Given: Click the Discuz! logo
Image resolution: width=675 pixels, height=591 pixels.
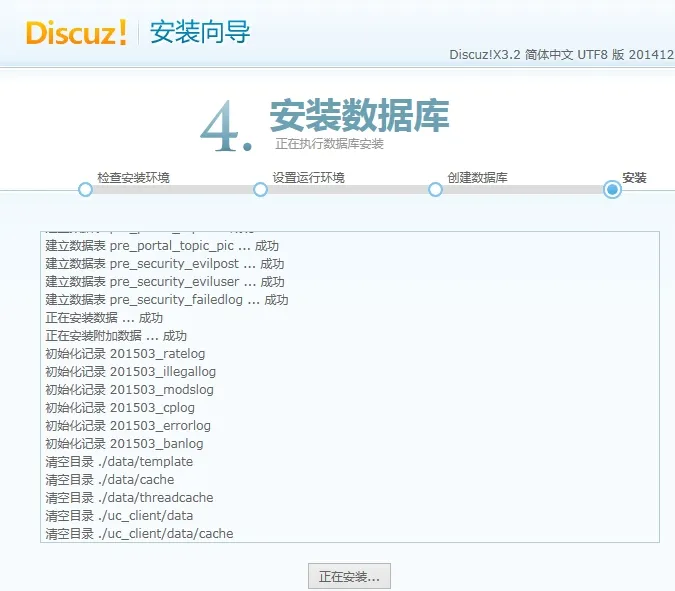Looking at the screenshot, I should tap(77, 32).
